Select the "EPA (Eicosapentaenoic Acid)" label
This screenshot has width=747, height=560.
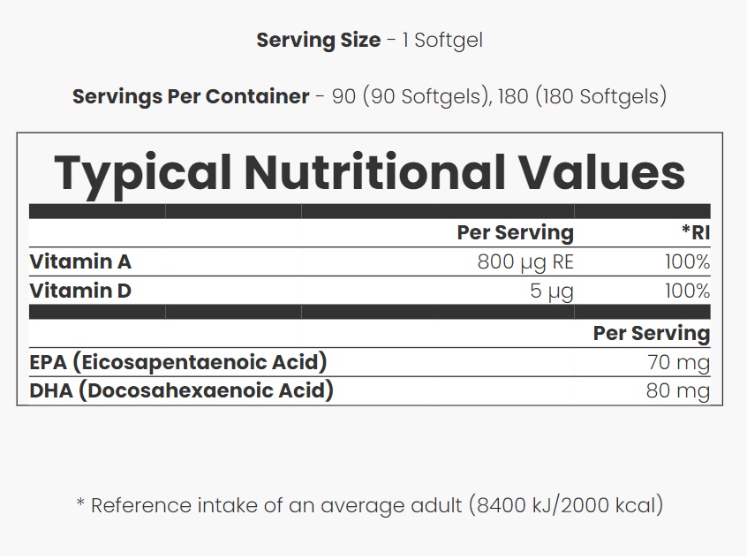[178, 361]
